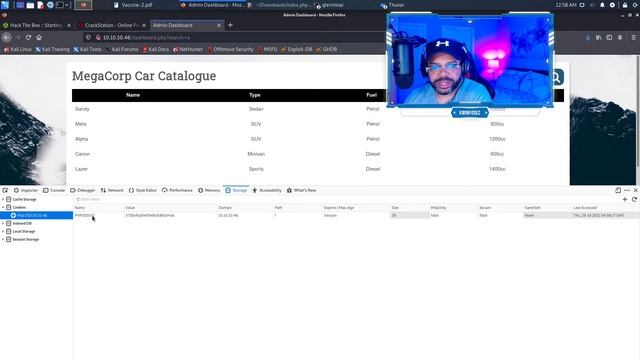Close the developer tools panel
Screen dimensions: 640x360
click(x=636, y=190)
